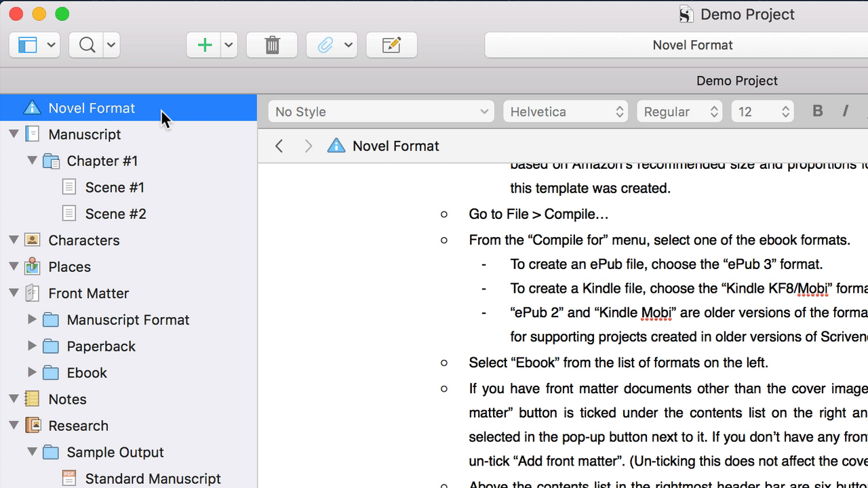
Task: Click the Demo Project window title
Action: 747,14
